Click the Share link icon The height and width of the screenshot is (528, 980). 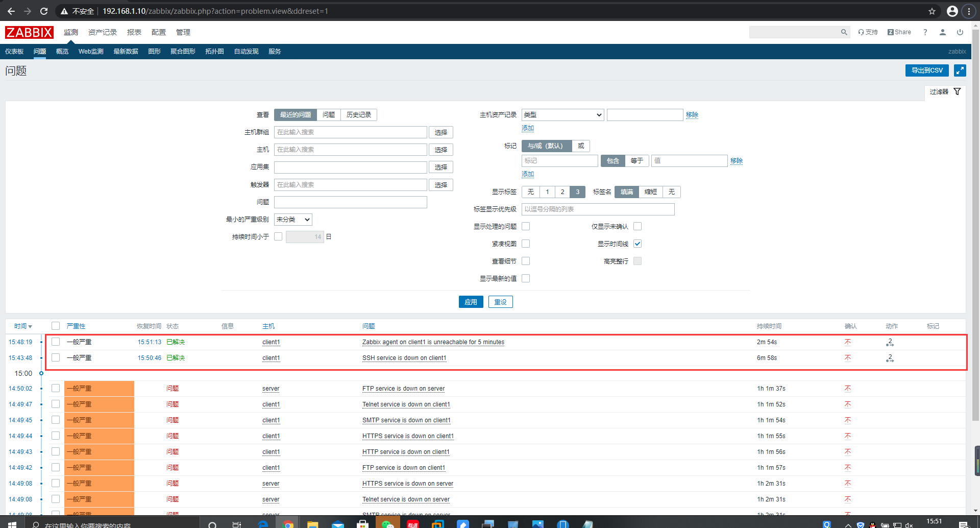pos(899,32)
